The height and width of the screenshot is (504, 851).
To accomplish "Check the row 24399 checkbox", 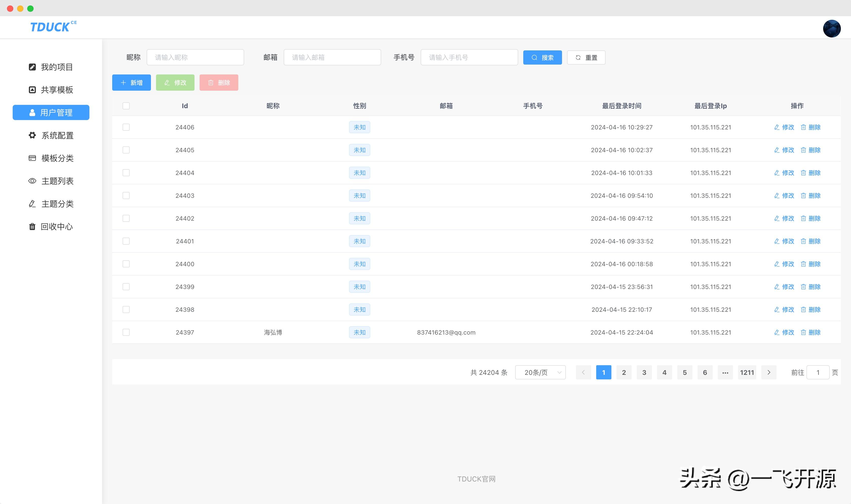I will click(x=126, y=287).
